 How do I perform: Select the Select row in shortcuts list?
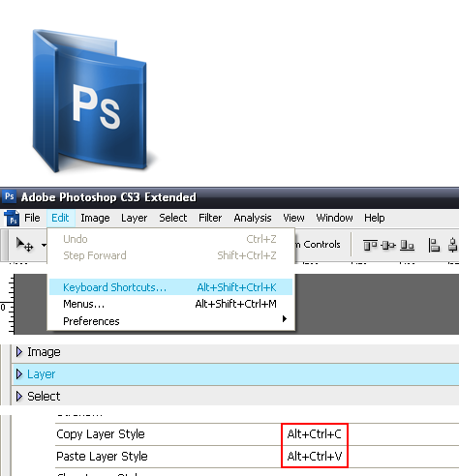coord(235,396)
